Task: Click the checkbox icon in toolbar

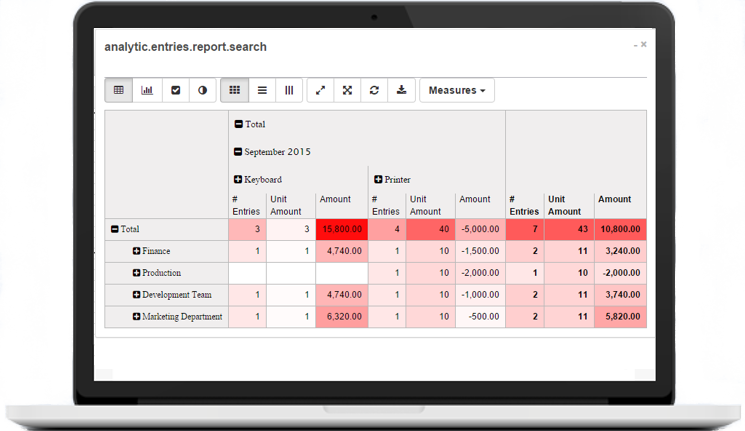Action: tap(175, 90)
